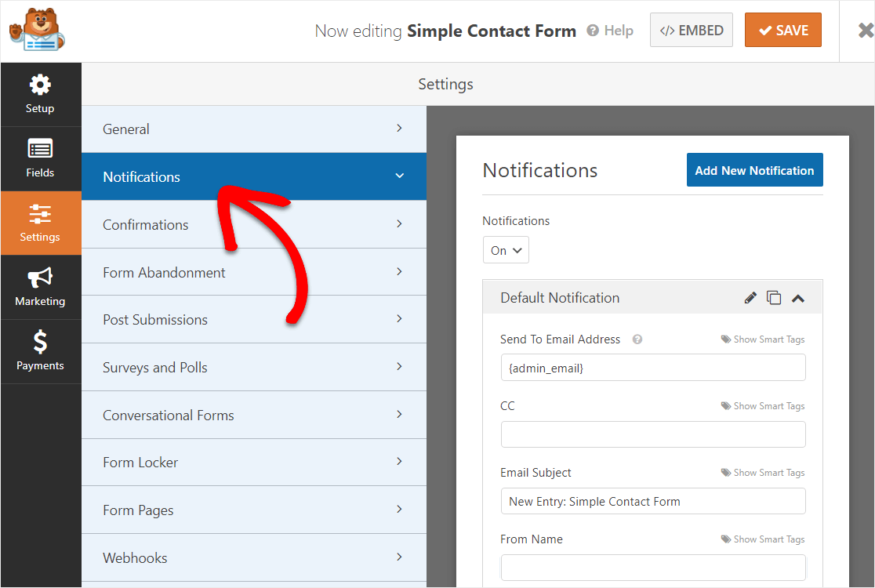Open the Notifications On/Off dropdown
This screenshot has width=875, height=588.
click(506, 249)
